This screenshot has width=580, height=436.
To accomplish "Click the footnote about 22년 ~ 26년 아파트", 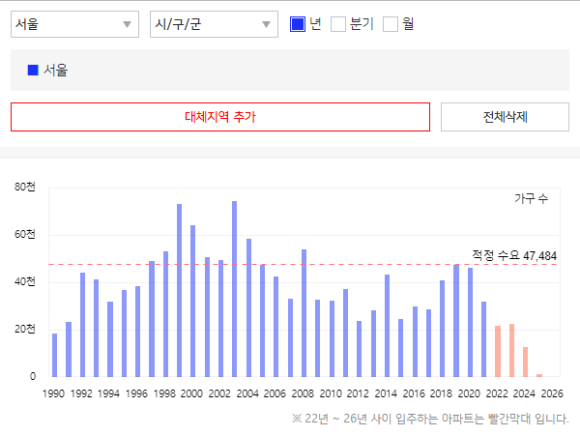I will 430,419.
